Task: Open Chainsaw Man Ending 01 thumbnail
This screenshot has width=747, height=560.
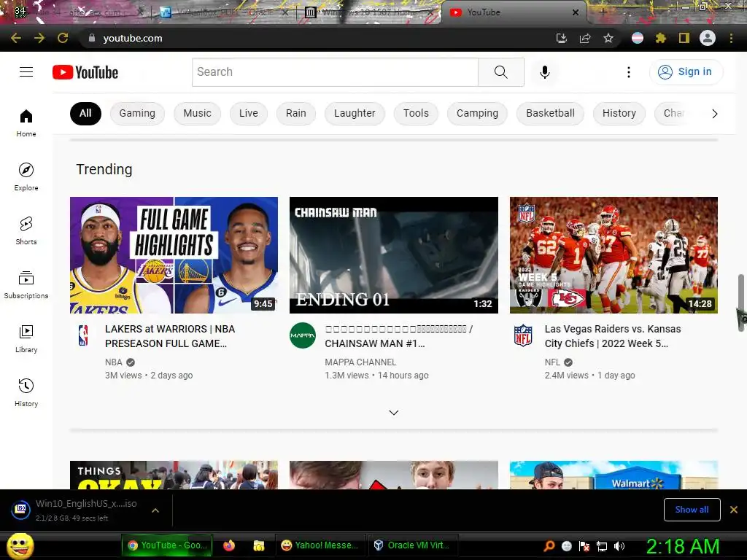Action: pyautogui.click(x=393, y=255)
